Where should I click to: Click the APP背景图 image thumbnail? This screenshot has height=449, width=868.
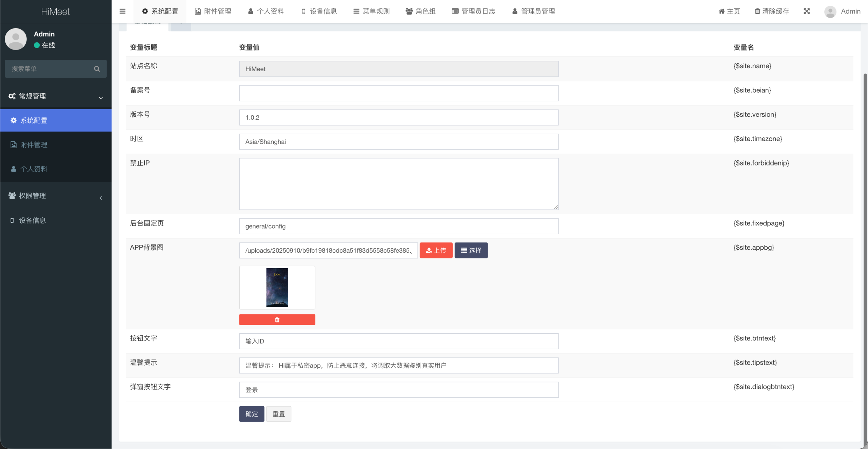click(x=277, y=288)
